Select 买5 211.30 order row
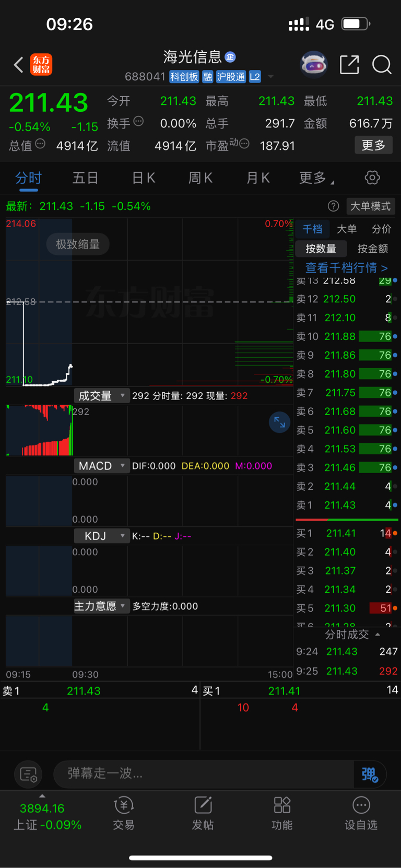 pos(347,608)
